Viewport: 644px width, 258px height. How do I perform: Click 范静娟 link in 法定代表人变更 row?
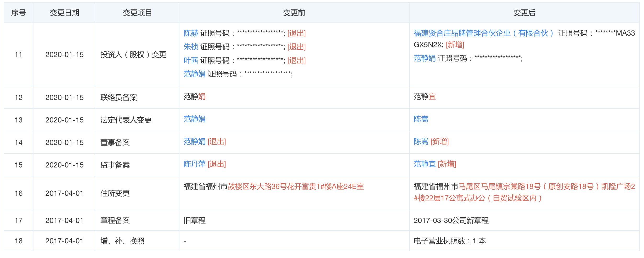click(x=194, y=119)
